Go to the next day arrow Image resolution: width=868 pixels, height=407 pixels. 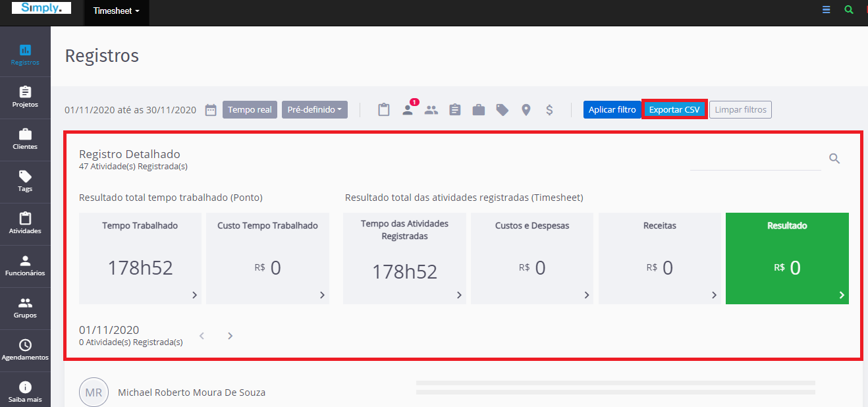tap(230, 336)
